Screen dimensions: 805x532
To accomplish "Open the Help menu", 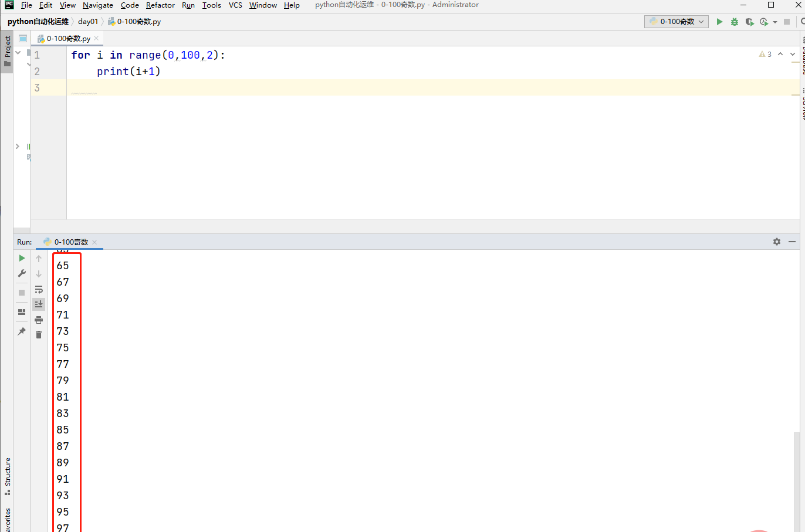I will 292,5.
